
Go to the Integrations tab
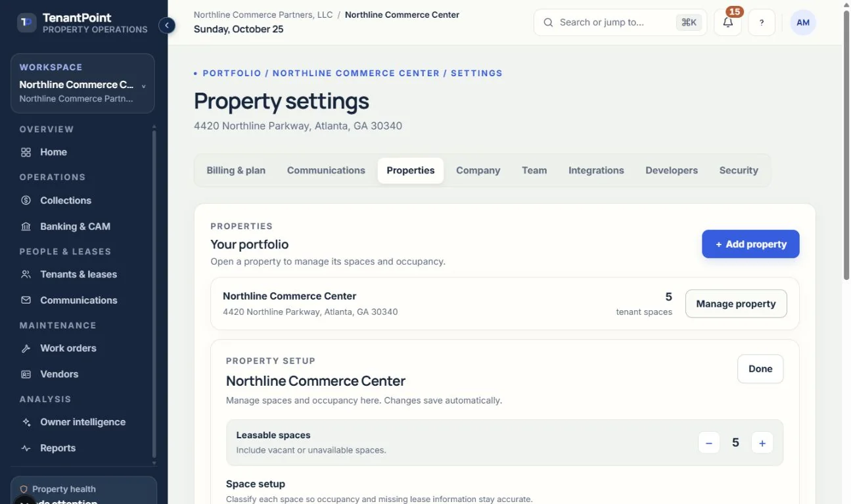click(596, 170)
